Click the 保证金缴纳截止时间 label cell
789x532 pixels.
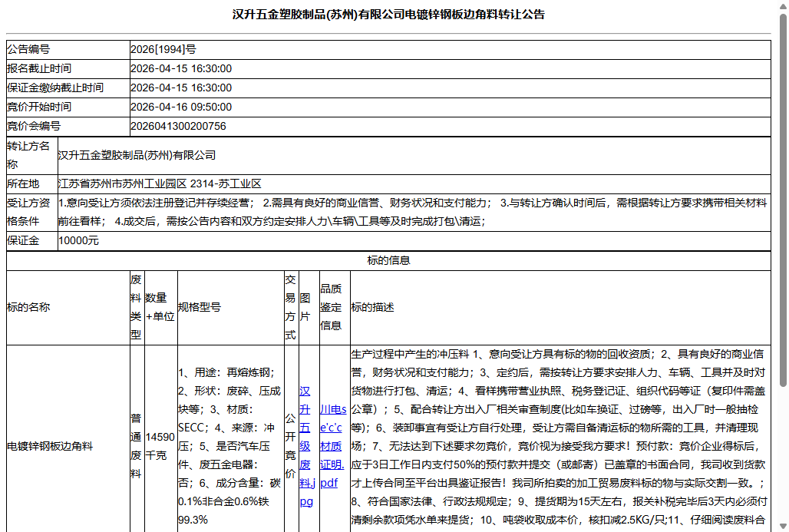(x=68, y=88)
